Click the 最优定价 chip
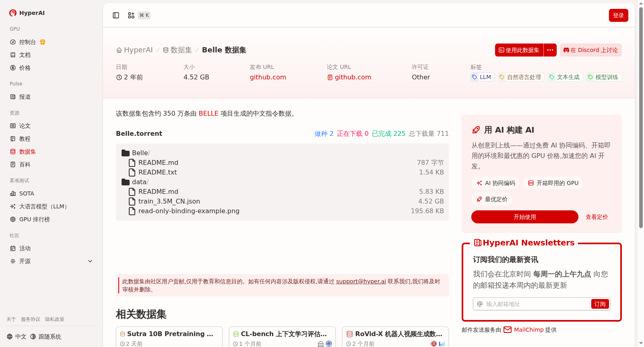Image resolution: width=644 pixels, height=347 pixels. pos(492,199)
